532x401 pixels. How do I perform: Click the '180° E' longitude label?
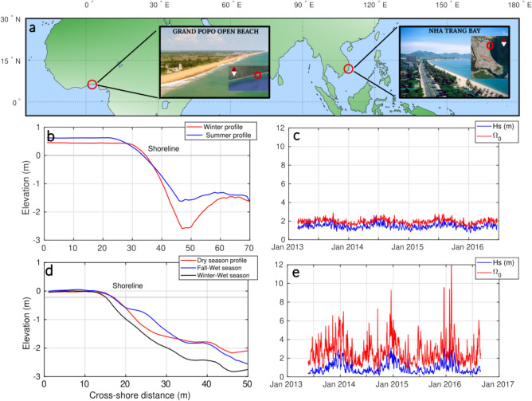[x=520, y=5]
